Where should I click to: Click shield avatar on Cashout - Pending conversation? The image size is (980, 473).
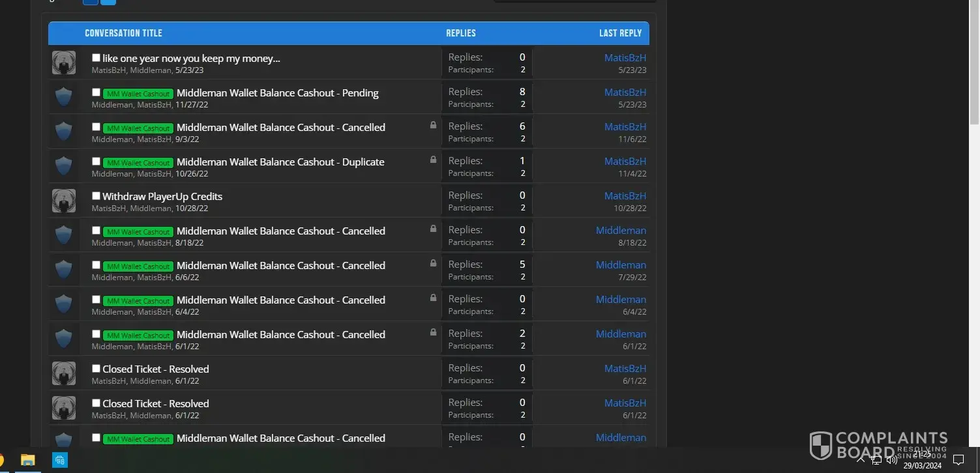point(64,97)
